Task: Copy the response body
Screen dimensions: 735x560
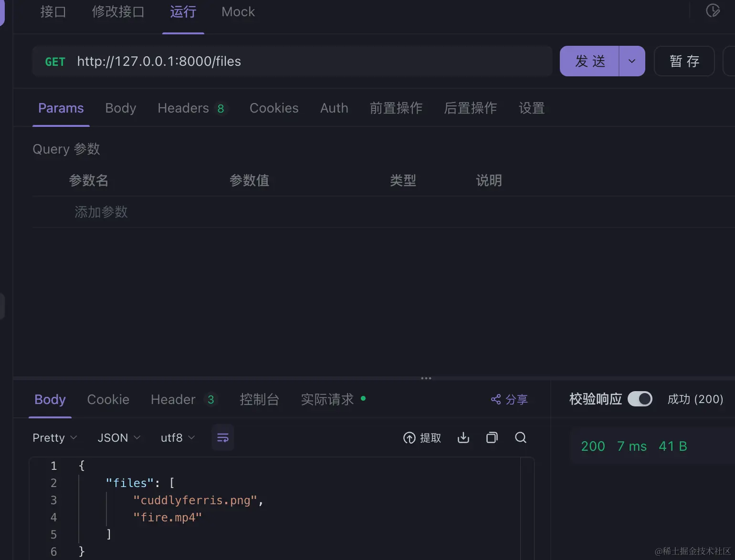Action: 492,437
